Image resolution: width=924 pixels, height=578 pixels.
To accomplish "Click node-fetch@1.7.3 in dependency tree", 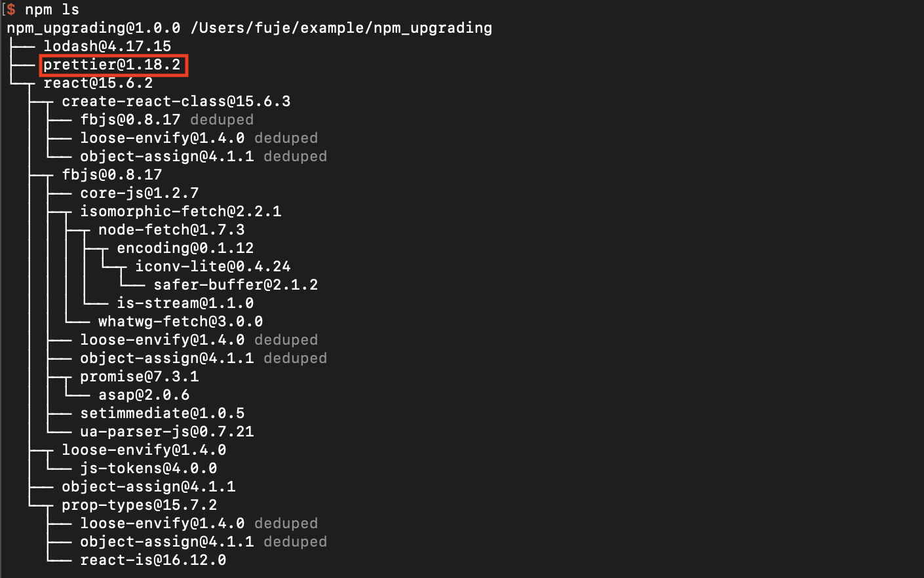I will point(172,230).
